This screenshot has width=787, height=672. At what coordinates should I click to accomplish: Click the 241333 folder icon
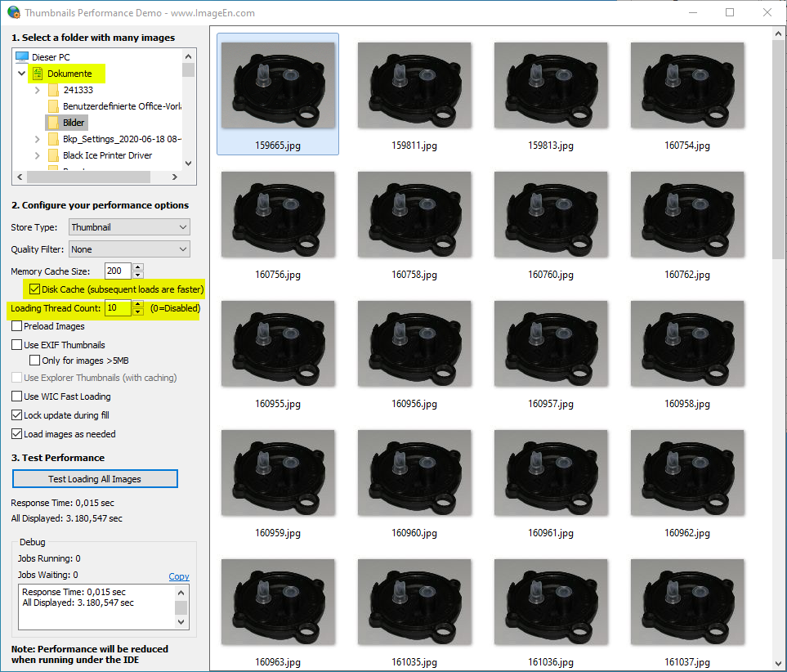pos(54,91)
